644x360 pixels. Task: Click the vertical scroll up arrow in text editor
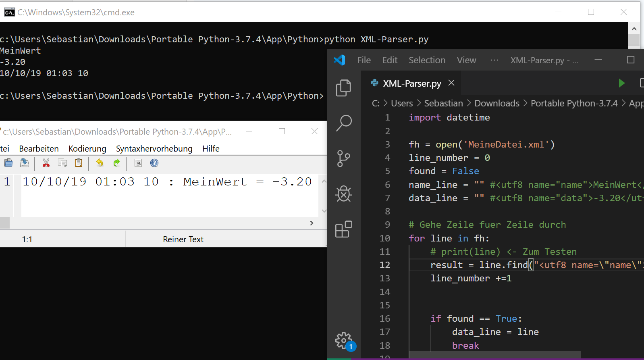(x=324, y=181)
